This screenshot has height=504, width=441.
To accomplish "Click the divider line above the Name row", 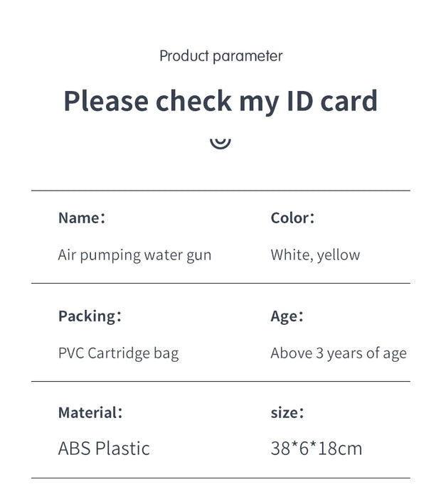I will coord(220,191).
